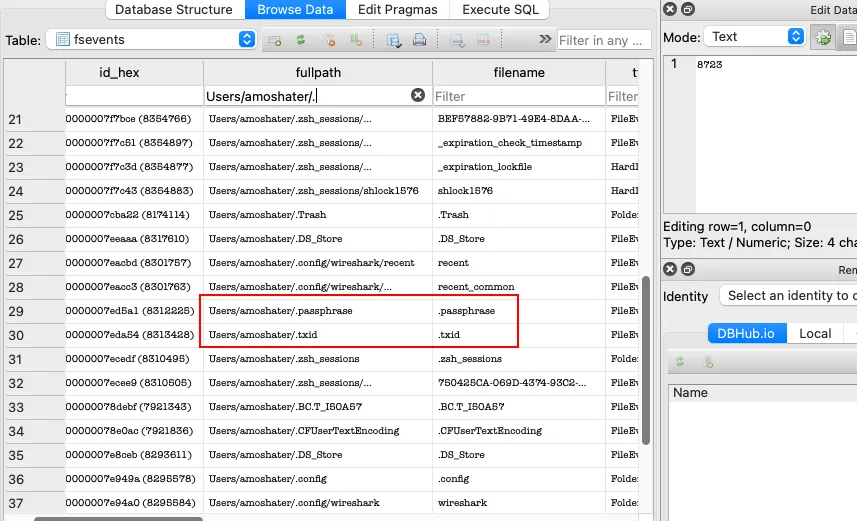Click the .zsh_sessions filename cell in row 31
Image resolution: width=857 pixels, height=521 pixels.
click(519, 359)
